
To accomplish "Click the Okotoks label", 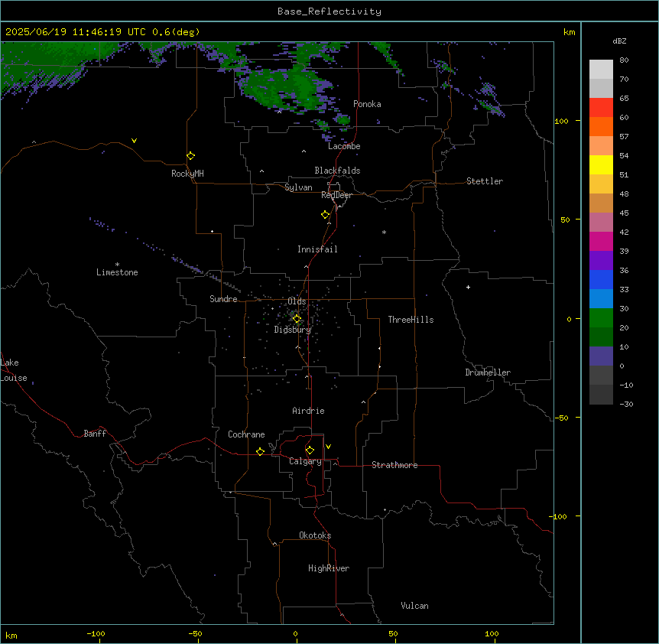I will pos(315,535).
